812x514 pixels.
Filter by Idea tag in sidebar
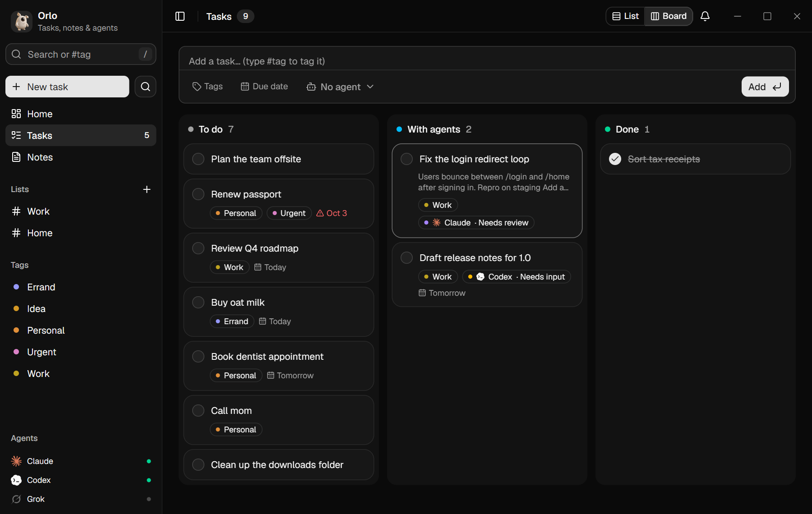click(x=81, y=309)
